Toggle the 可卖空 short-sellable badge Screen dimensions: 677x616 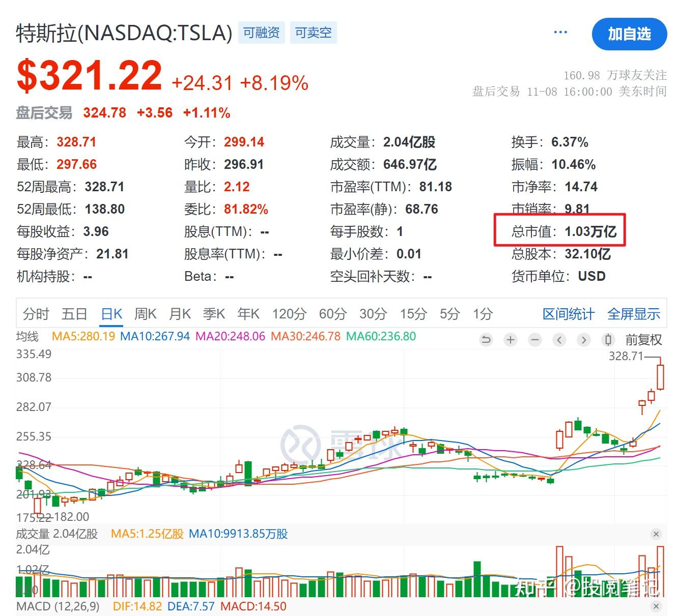314,33
